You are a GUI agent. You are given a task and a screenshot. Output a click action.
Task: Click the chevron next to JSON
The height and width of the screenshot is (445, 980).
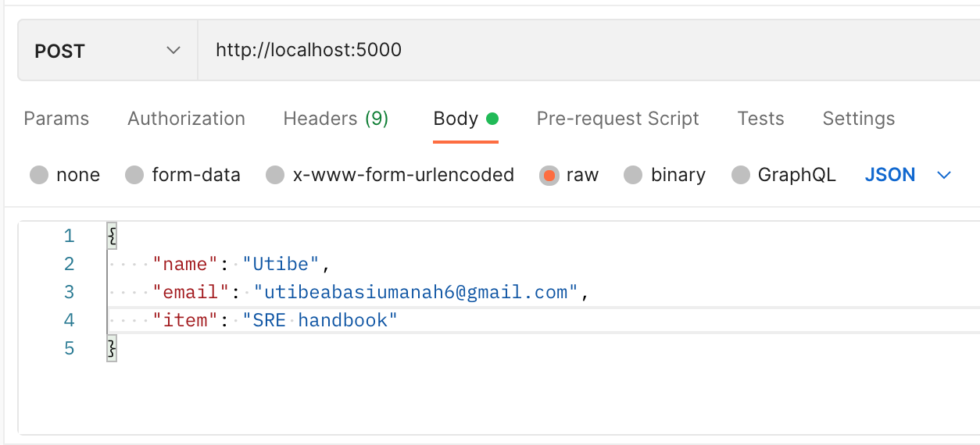(x=944, y=176)
